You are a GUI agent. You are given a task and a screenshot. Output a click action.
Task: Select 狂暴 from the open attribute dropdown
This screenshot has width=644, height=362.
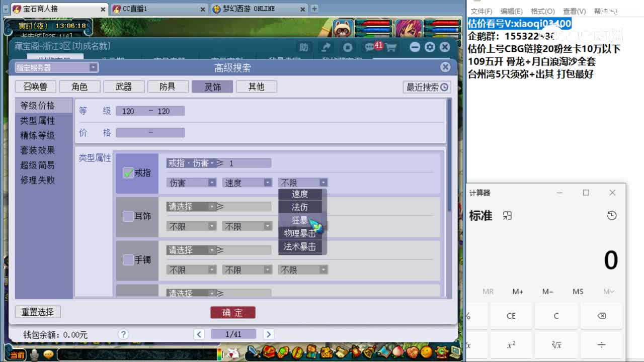click(300, 220)
